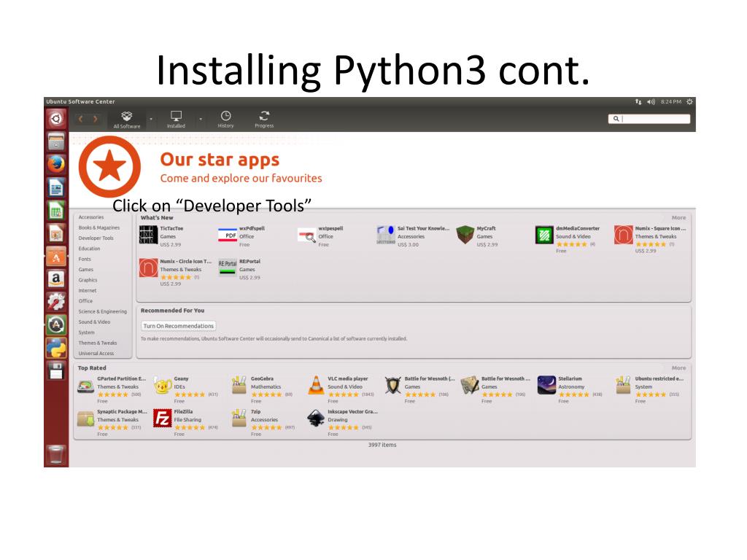The width and height of the screenshot is (747, 560).
Task: Show the All Software view
Action: tap(127, 120)
